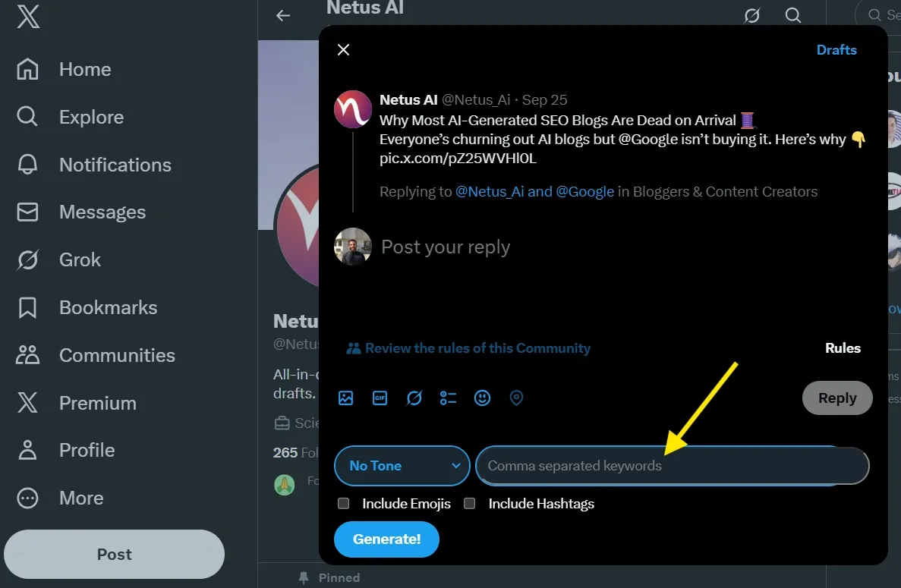Open Bookmarks from the sidebar
The height and width of the screenshot is (588, 901).
tap(107, 307)
